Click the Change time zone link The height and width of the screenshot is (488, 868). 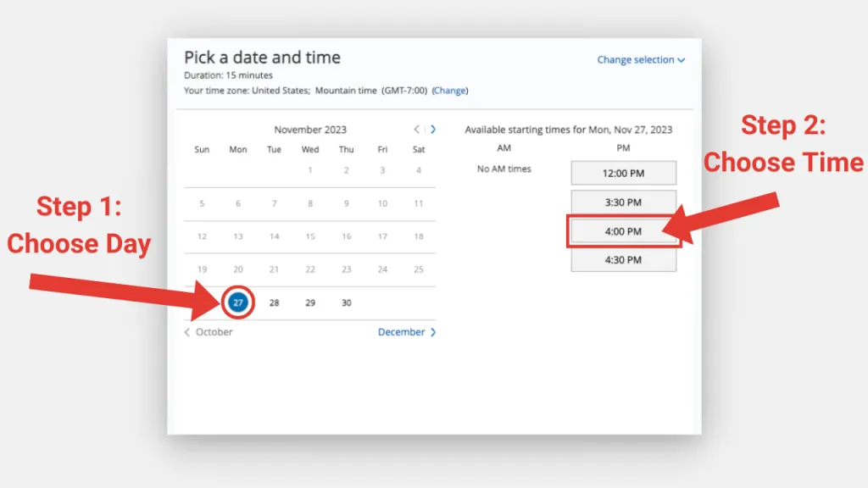click(x=449, y=91)
